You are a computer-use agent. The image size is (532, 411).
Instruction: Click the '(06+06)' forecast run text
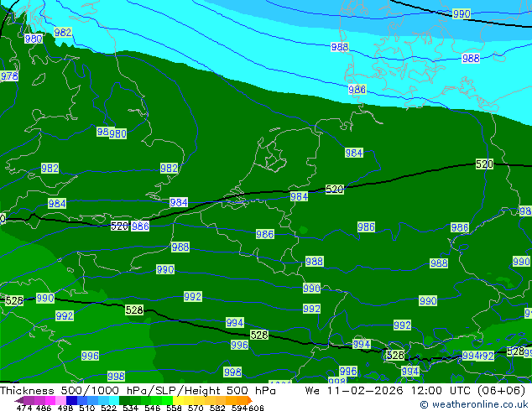pyautogui.click(x=502, y=391)
